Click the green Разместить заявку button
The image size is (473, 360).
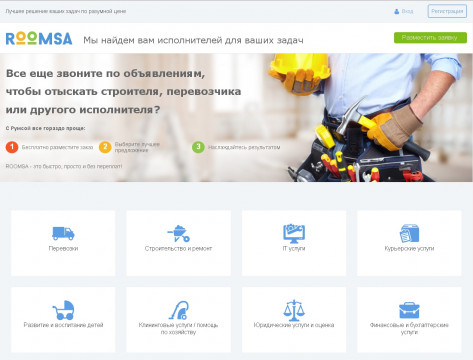pyautogui.click(x=430, y=38)
